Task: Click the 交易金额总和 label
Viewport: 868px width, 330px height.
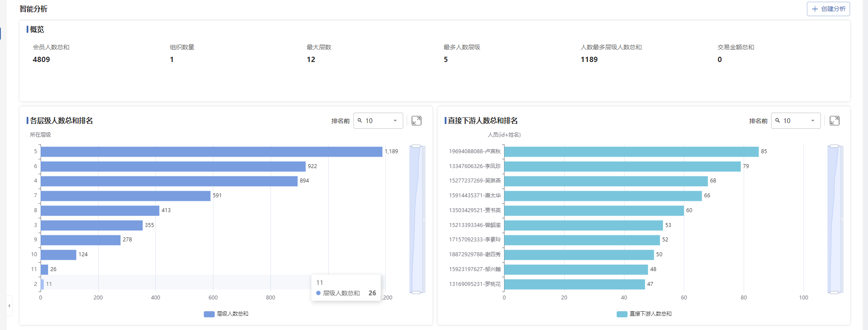Action: pyautogui.click(x=736, y=47)
